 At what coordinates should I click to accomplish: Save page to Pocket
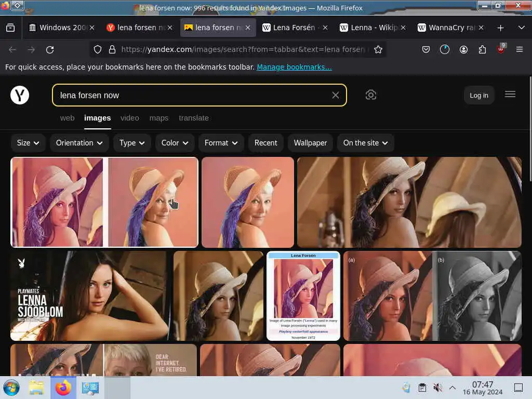426,49
